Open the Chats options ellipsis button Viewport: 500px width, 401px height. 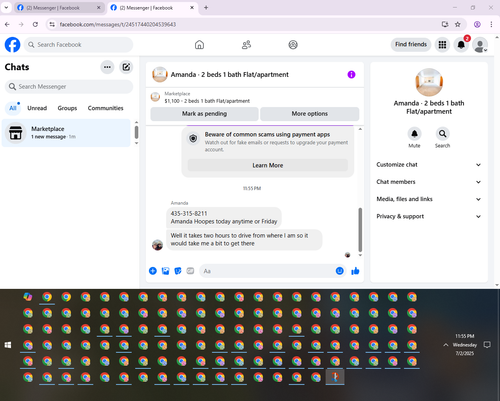pos(107,67)
